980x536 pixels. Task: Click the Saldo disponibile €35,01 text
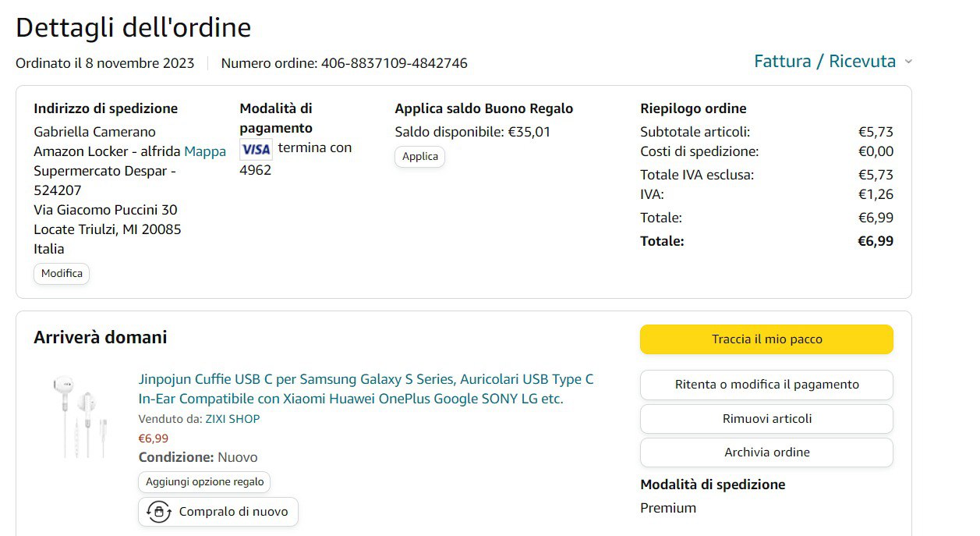(x=472, y=132)
